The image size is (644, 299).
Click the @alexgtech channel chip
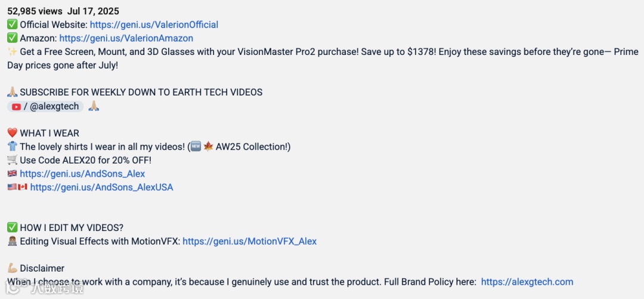(x=45, y=106)
